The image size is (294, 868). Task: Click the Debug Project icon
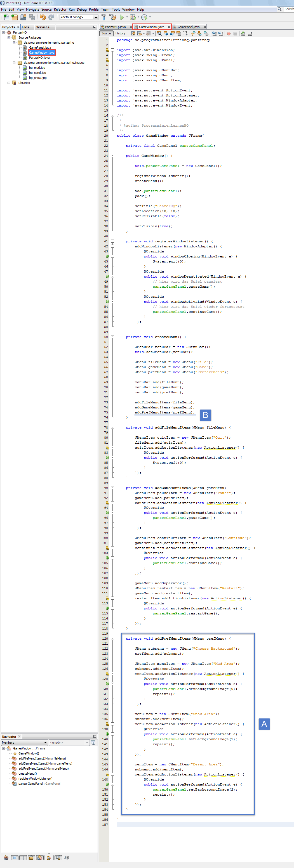pyautogui.click(x=133, y=17)
